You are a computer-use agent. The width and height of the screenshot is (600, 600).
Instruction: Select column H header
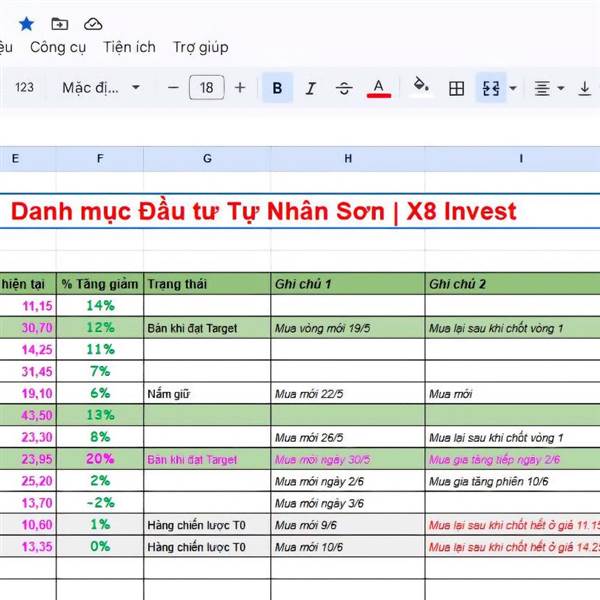click(x=348, y=158)
